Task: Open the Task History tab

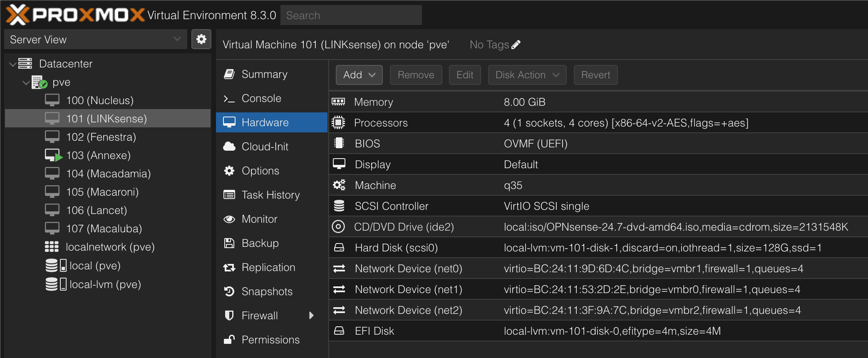Action: tap(272, 195)
